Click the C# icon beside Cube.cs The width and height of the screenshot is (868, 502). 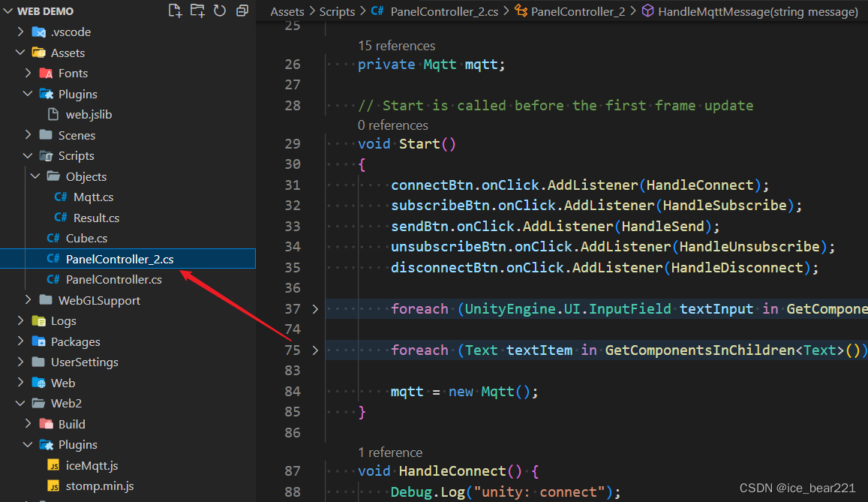[x=53, y=238]
